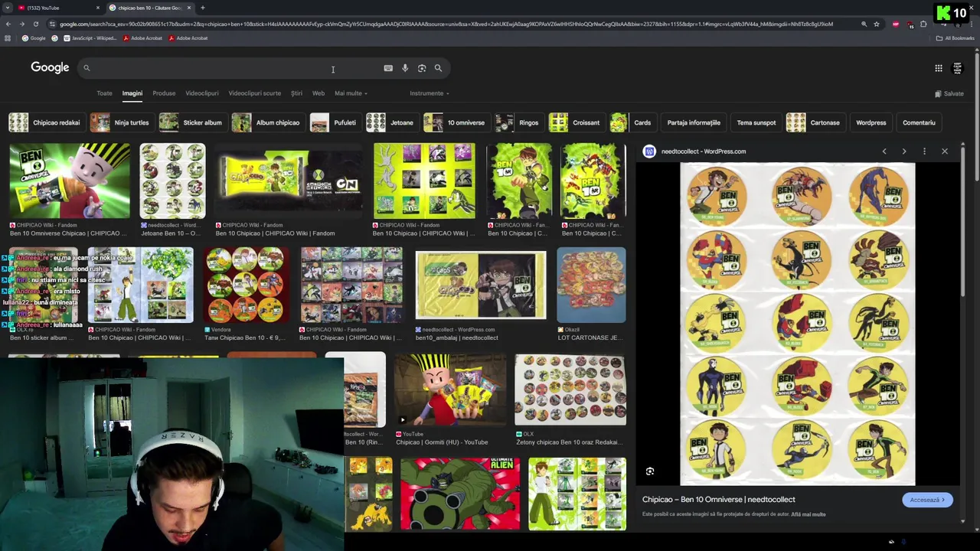Open a new browser tab
Viewport: 980px width, 551px height.
tap(202, 8)
